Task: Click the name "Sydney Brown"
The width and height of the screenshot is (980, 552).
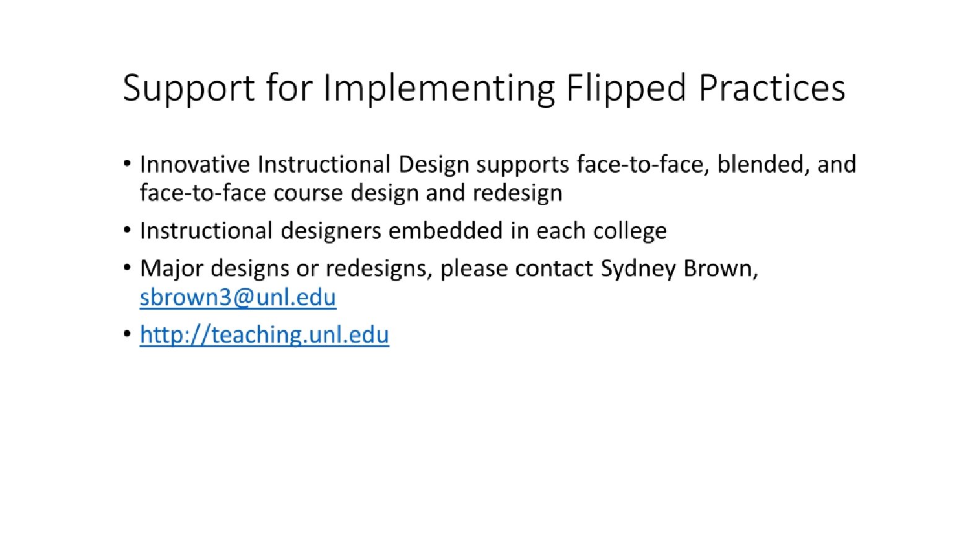Action: pos(677,269)
